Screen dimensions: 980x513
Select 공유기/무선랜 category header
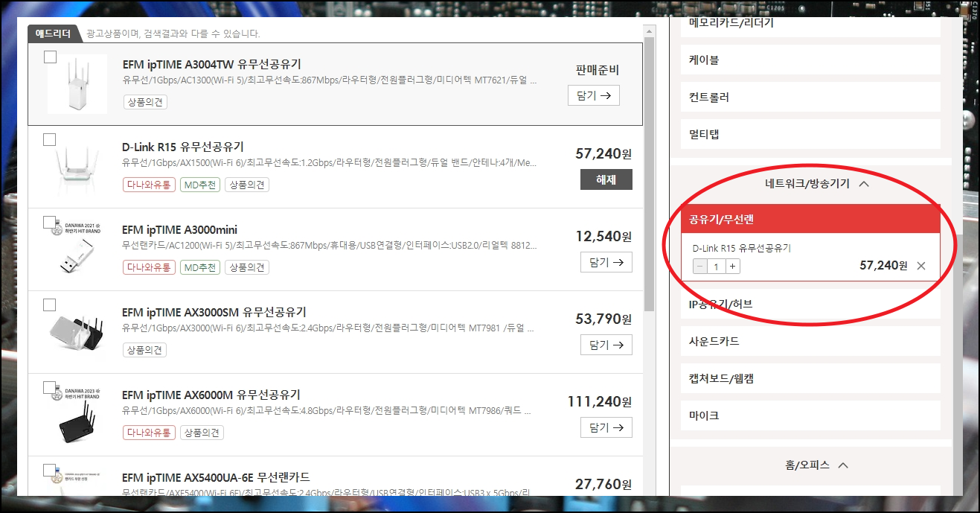coord(810,219)
